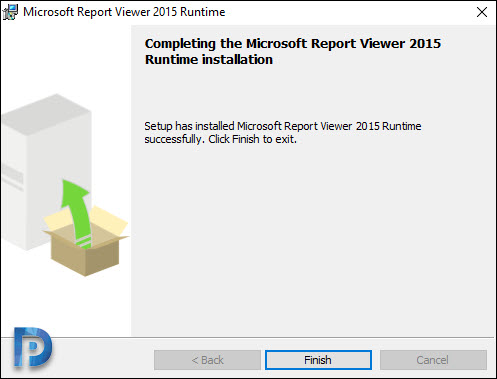497x379 pixels.
Task: Click the bold "Runtime installation" heading line
Action: (209, 60)
